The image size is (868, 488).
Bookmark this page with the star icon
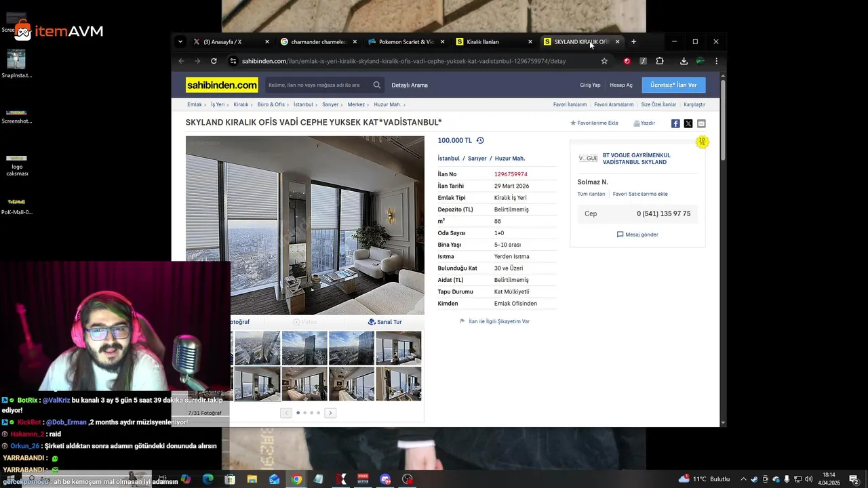pyautogui.click(x=604, y=61)
